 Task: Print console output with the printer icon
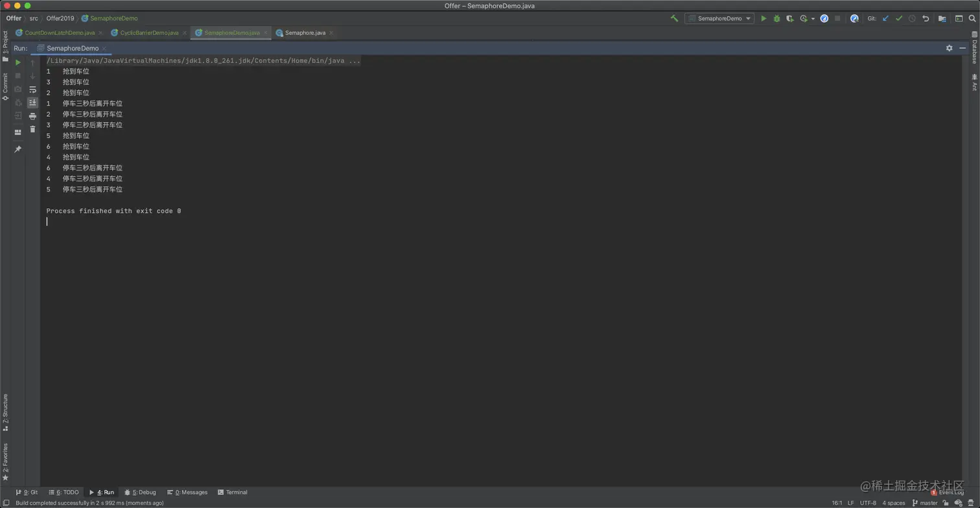32,116
